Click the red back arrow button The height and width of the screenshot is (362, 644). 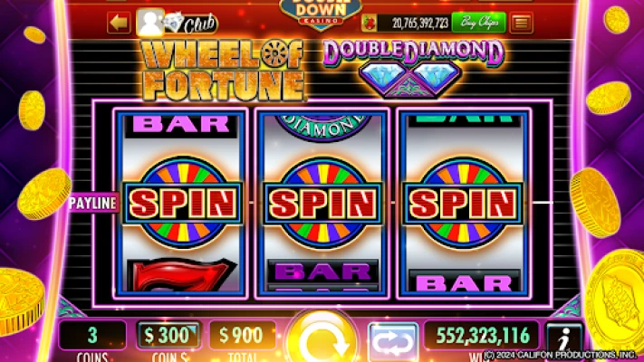[x=119, y=22]
